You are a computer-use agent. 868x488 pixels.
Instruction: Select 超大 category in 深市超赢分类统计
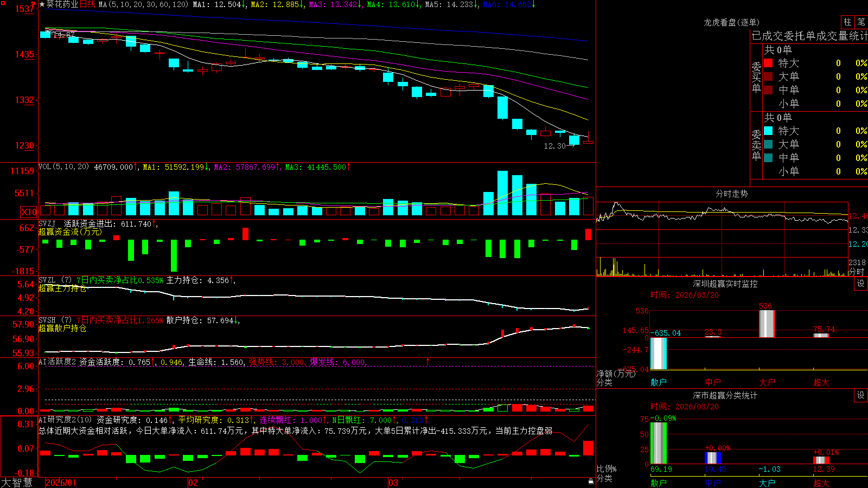pyautogui.click(x=821, y=483)
